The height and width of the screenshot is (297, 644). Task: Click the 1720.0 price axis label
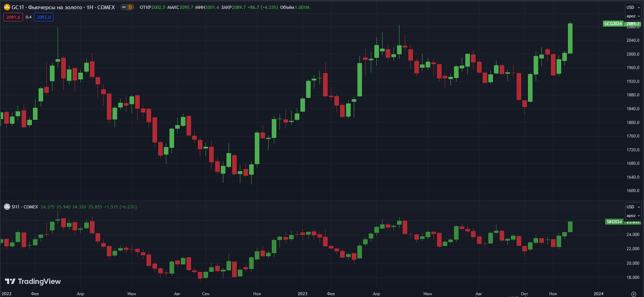point(633,150)
